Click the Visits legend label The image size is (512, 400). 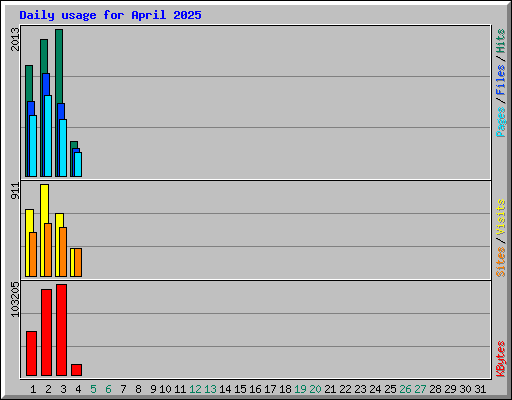point(501,218)
